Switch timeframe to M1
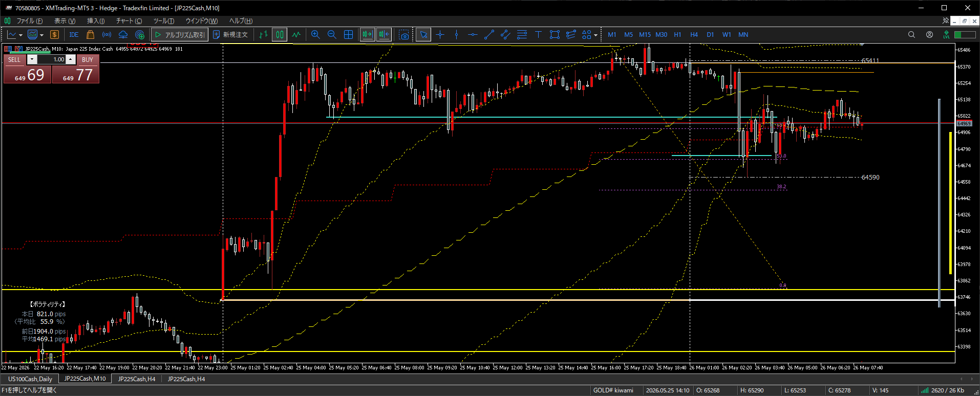This screenshot has height=396, width=980. tap(612, 35)
